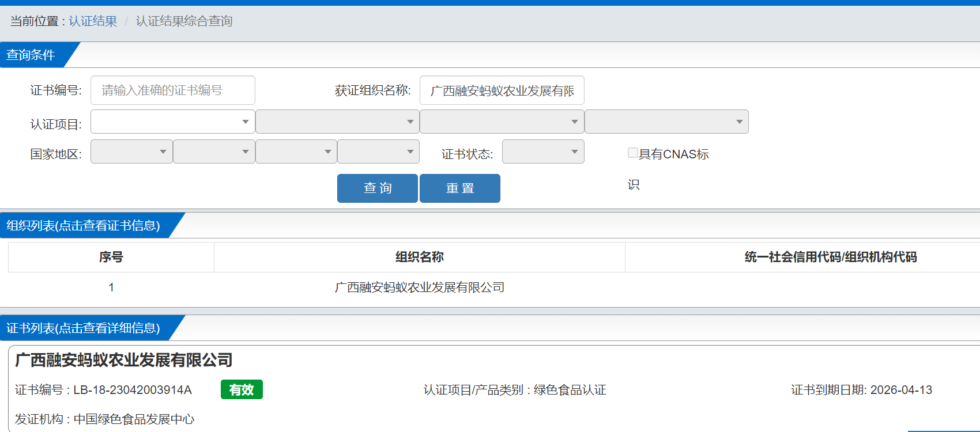Click the 获证组织名称 input field
Screen dimensions: 980x432
tap(502, 90)
